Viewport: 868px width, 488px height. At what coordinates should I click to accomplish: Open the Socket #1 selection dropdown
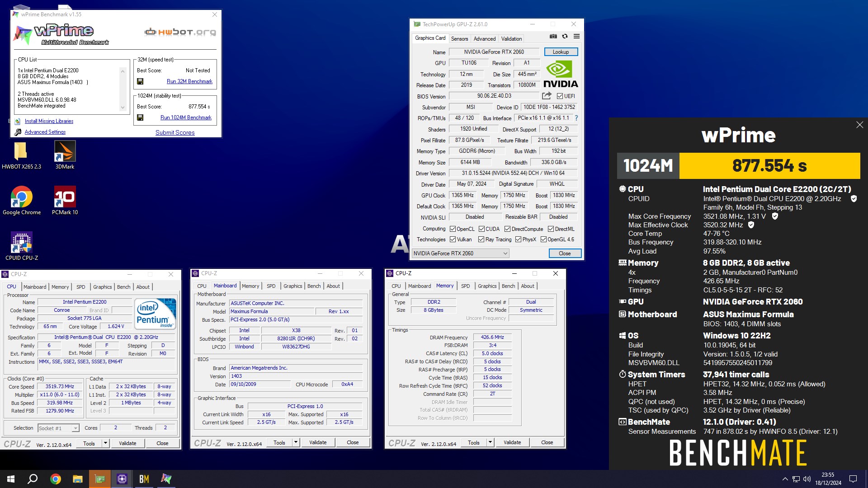point(58,428)
